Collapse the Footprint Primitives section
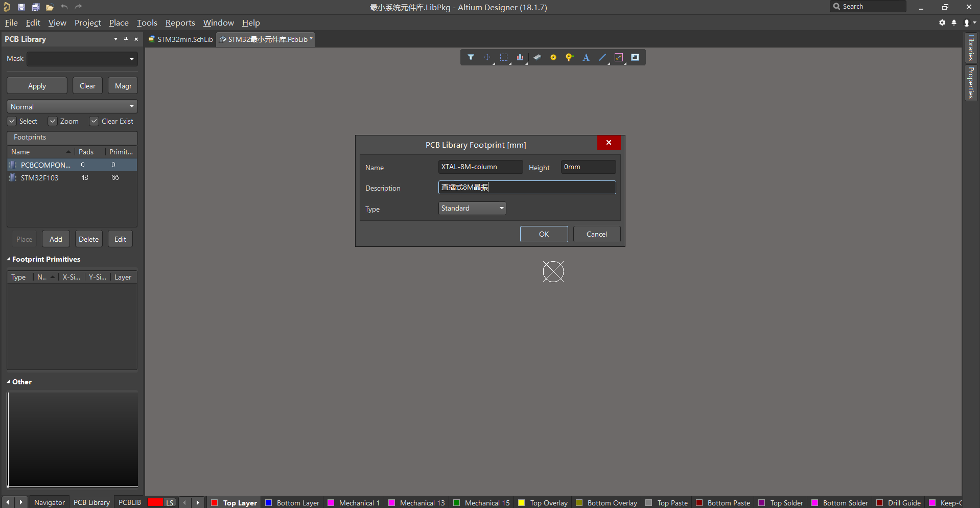The image size is (980, 508). click(9, 259)
